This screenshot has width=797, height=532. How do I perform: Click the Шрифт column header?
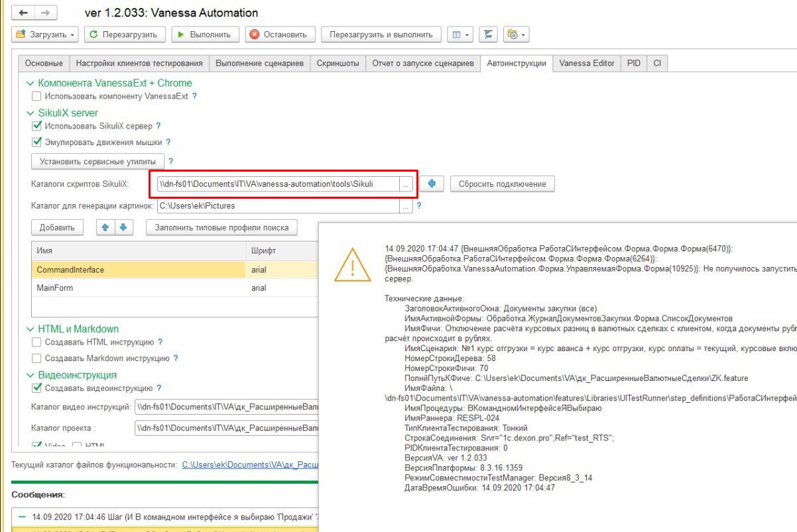click(282, 252)
